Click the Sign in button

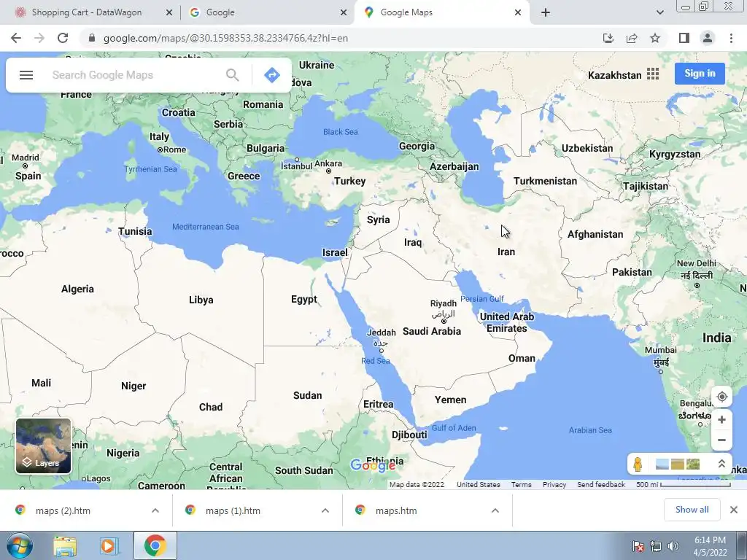[700, 74]
